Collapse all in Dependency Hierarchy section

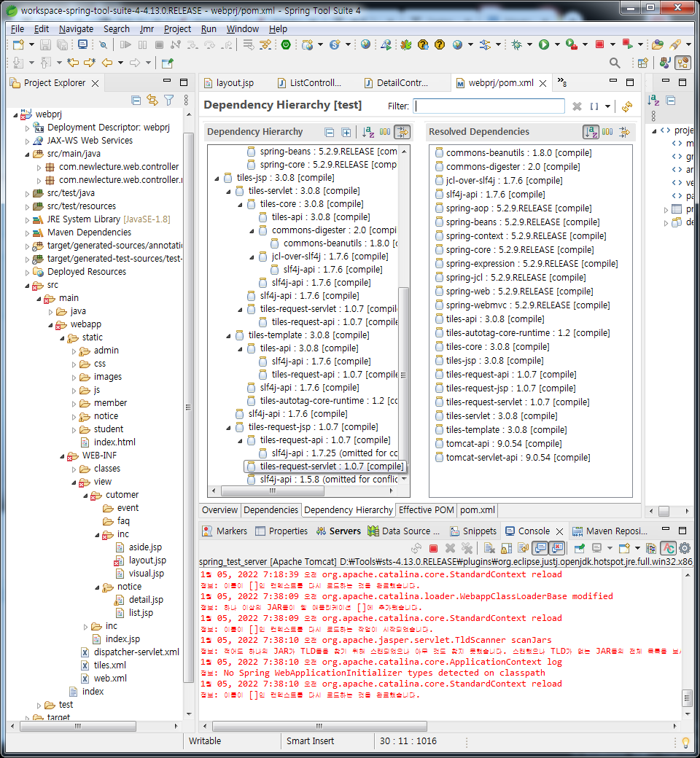[x=330, y=132]
